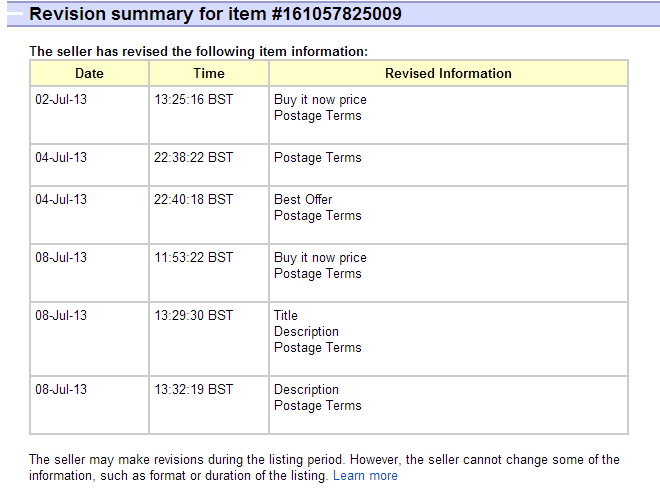Select the 22:38:22 BST time entry
Viewport: 660px width, 492px height.
194,158
